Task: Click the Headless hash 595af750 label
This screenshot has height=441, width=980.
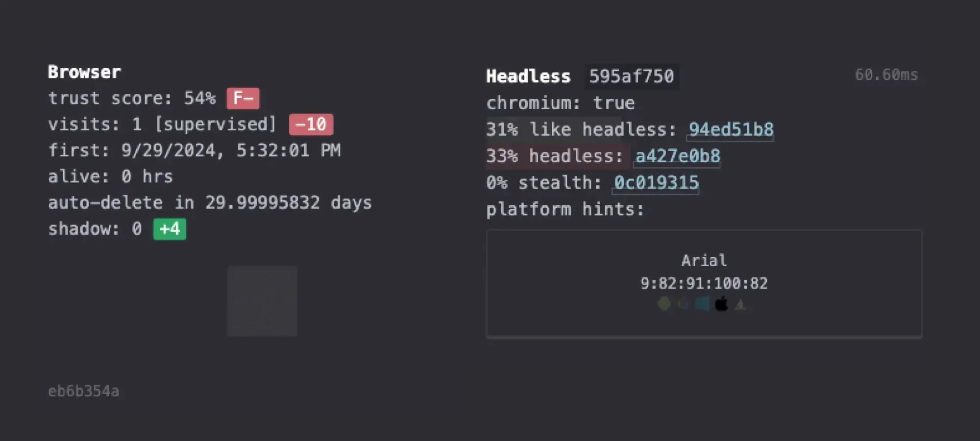Action: pos(631,76)
